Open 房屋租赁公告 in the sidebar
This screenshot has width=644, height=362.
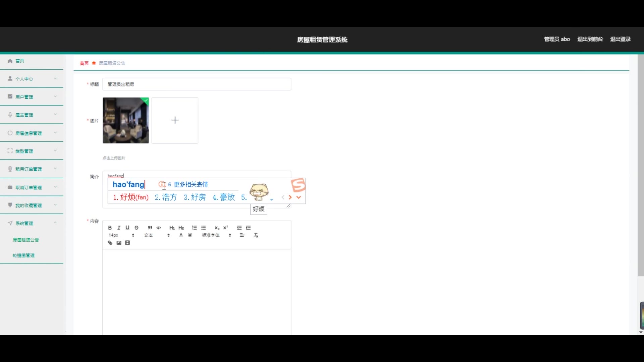point(26,240)
